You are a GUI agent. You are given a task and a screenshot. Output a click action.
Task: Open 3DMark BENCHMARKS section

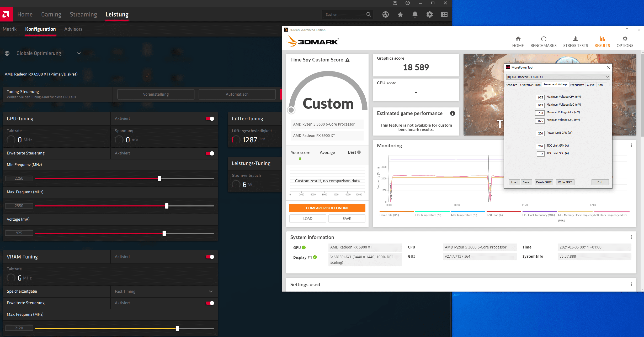pos(543,42)
